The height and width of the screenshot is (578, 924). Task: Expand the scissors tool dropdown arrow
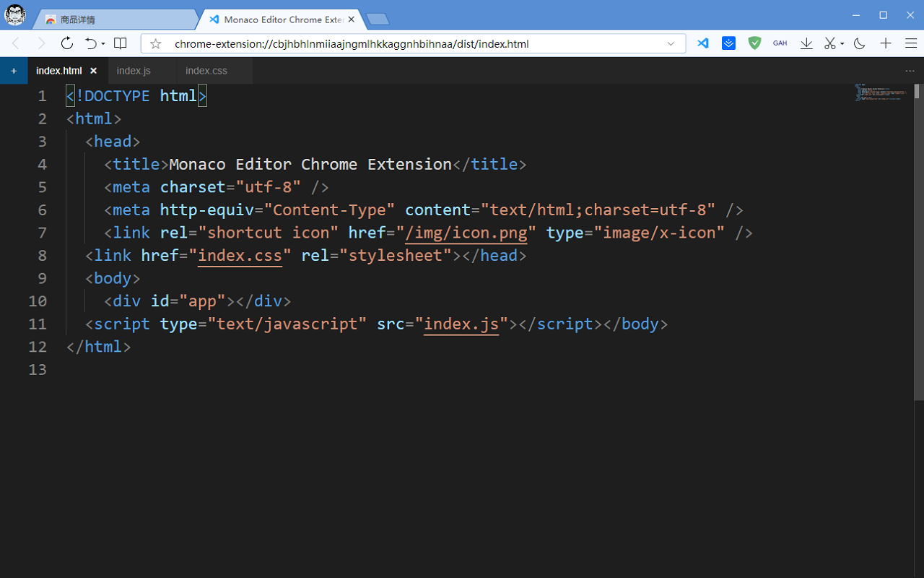coord(842,43)
